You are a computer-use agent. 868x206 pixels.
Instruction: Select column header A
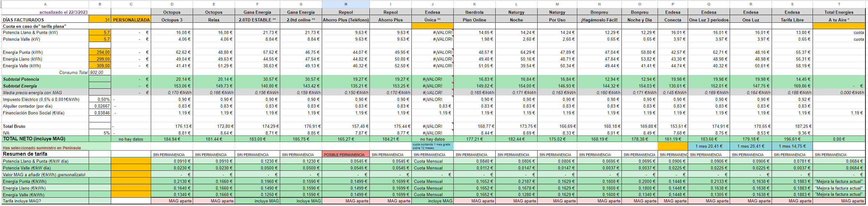click(45, 4)
